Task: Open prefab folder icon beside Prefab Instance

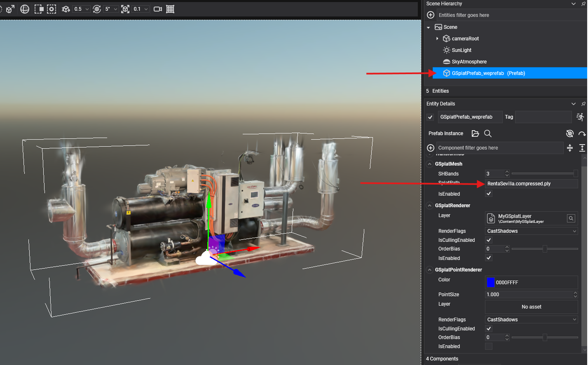Action: click(x=475, y=133)
